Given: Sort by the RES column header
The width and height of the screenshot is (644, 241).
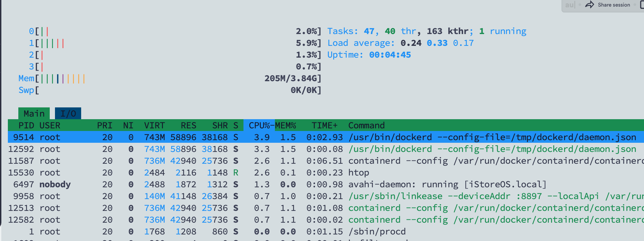Looking at the screenshot, I should (188, 125).
